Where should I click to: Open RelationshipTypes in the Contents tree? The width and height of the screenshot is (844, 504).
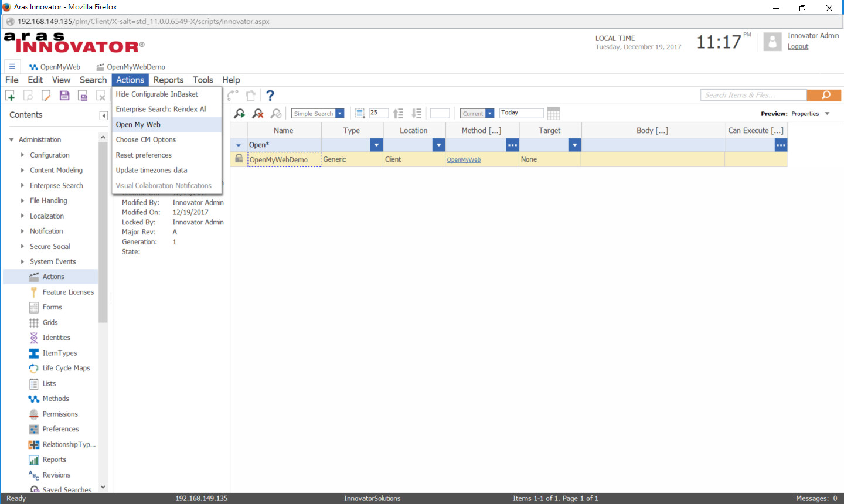point(69,444)
